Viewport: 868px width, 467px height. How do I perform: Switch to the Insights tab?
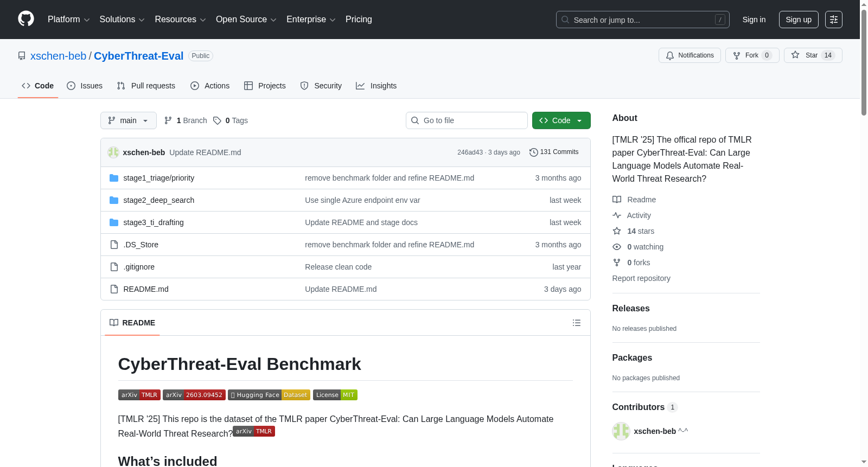click(376, 86)
